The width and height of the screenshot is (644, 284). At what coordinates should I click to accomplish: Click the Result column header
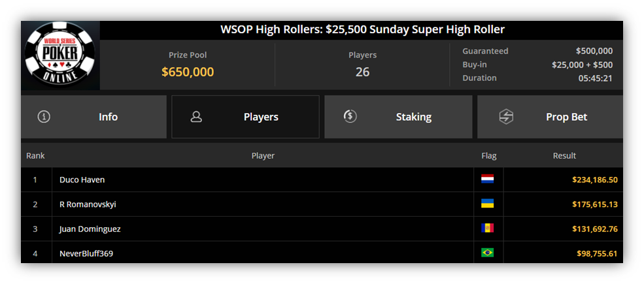pyautogui.click(x=564, y=156)
